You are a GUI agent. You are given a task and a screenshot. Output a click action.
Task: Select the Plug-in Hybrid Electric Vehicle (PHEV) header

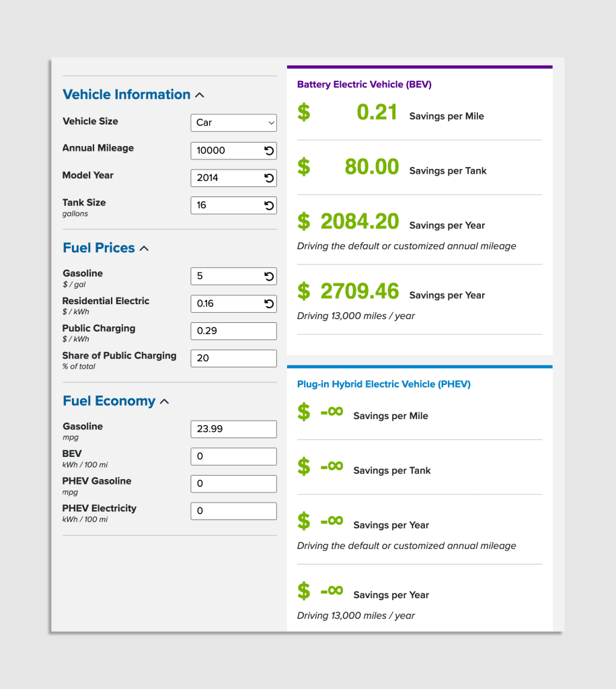click(x=383, y=384)
